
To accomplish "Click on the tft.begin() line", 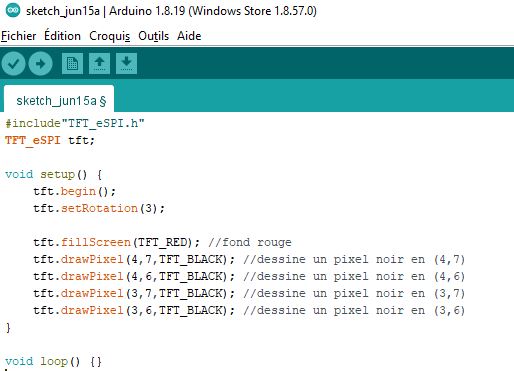I will coord(74,192).
